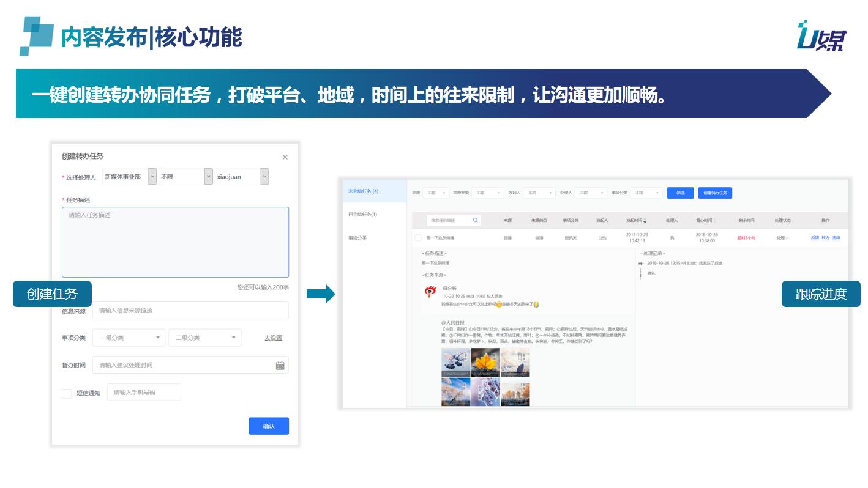Focus the 任务描述 text area
Screen dimensions: 868x488
(x=175, y=242)
